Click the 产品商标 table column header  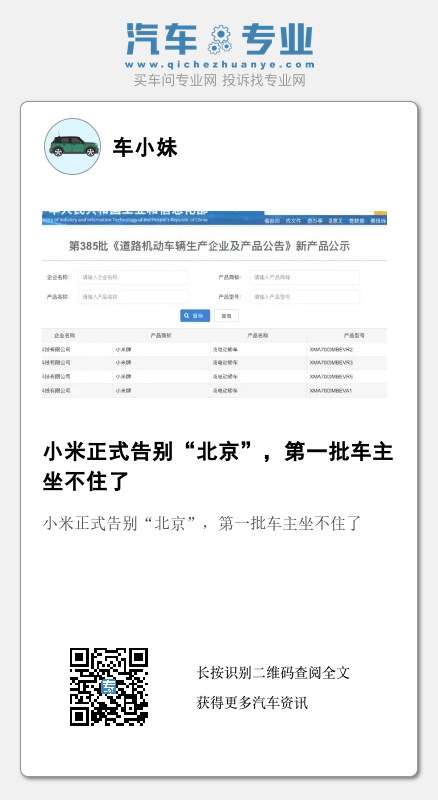tap(161, 336)
